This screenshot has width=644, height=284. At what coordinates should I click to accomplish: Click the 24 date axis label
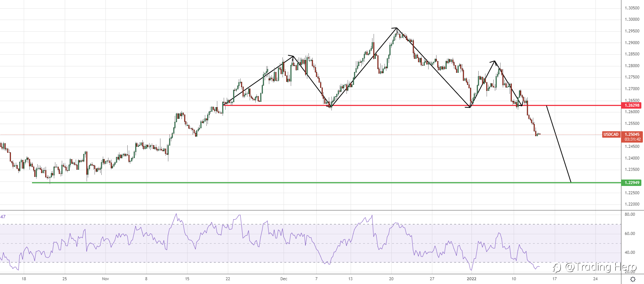point(595,279)
